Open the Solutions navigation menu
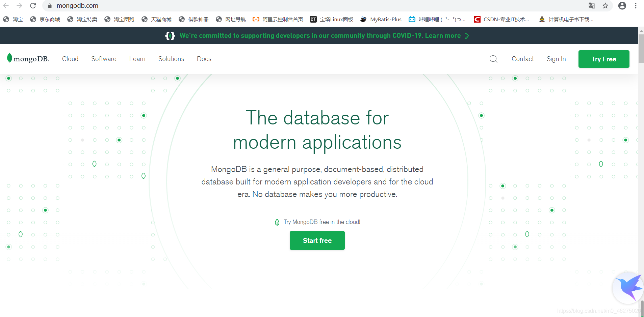Screen dimensions: 644x317 171,59
